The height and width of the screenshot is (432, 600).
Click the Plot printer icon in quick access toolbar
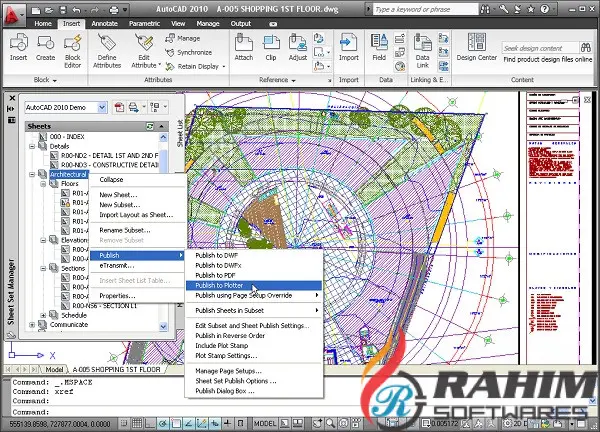click(114, 10)
